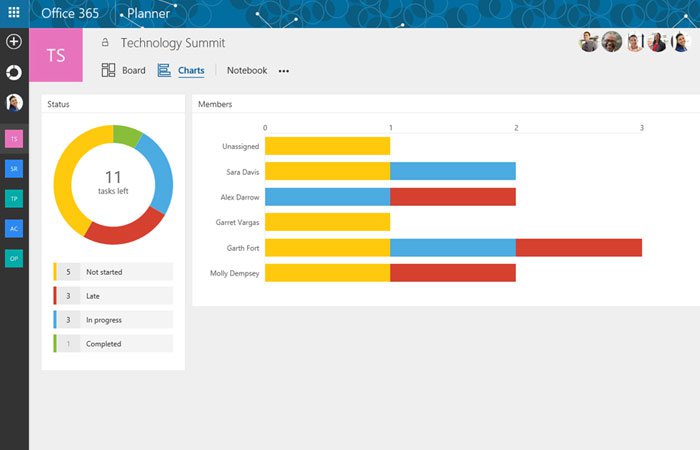
Task: Filter by In progress status legend row
Action: tap(113, 320)
